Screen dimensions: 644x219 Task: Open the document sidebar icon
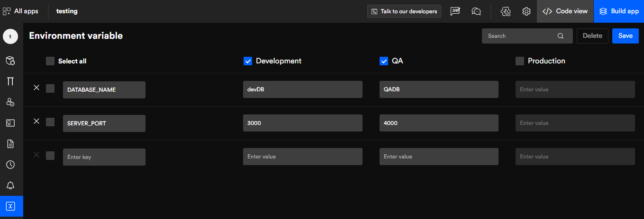[x=10, y=144]
